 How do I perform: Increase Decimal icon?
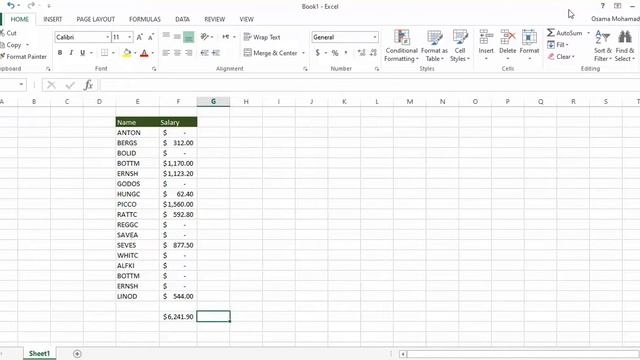(x=361, y=53)
